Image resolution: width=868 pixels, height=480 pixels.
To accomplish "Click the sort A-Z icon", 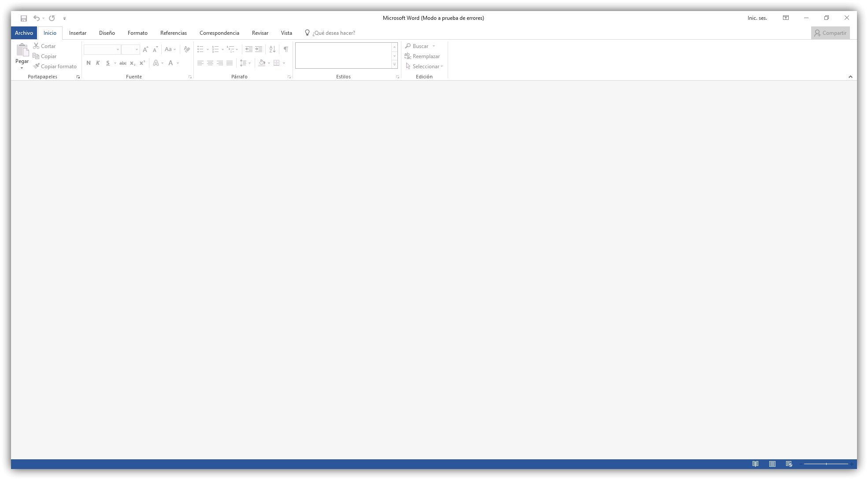I will point(272,49).
